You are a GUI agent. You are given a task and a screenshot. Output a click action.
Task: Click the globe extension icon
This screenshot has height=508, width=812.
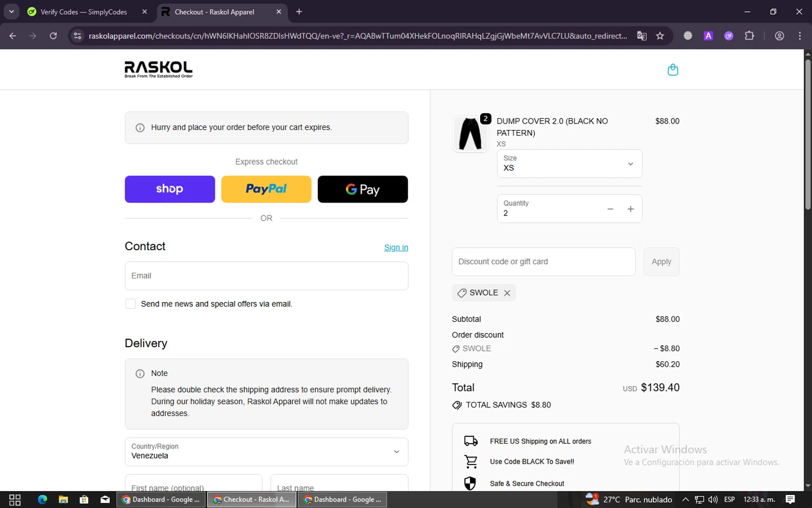click(688, 36)
